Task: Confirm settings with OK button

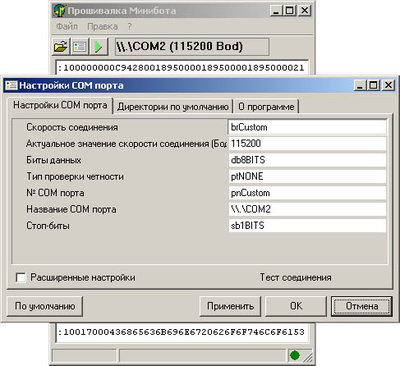Action: pyautogui.click(x=296, y=306)
